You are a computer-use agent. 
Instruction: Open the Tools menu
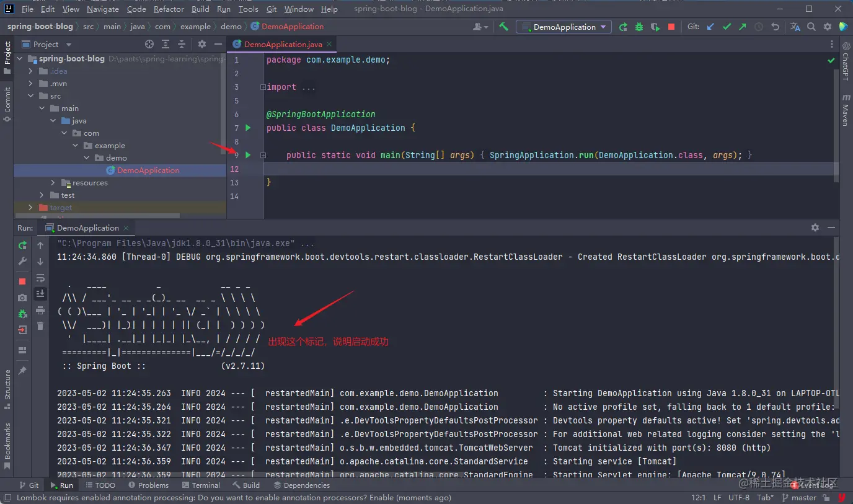(x=248, y=9)
